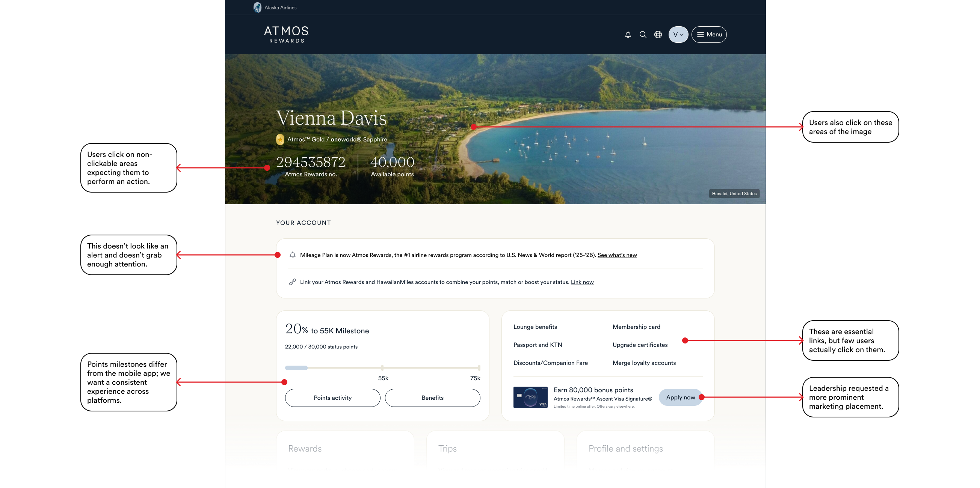Click the notification bell in header
Viewport: 980px width, 488px height.
click(x=628, y=35)
